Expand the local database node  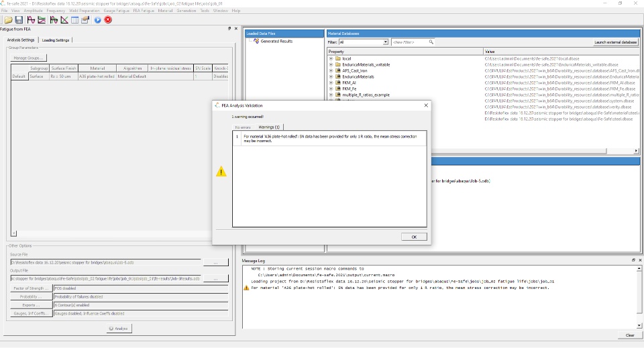point(331,59)
